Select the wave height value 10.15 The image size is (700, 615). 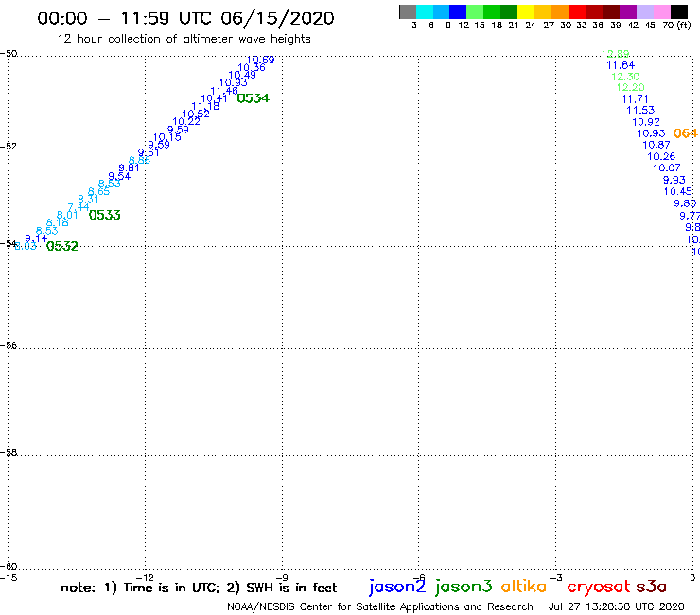click(167, 137)
